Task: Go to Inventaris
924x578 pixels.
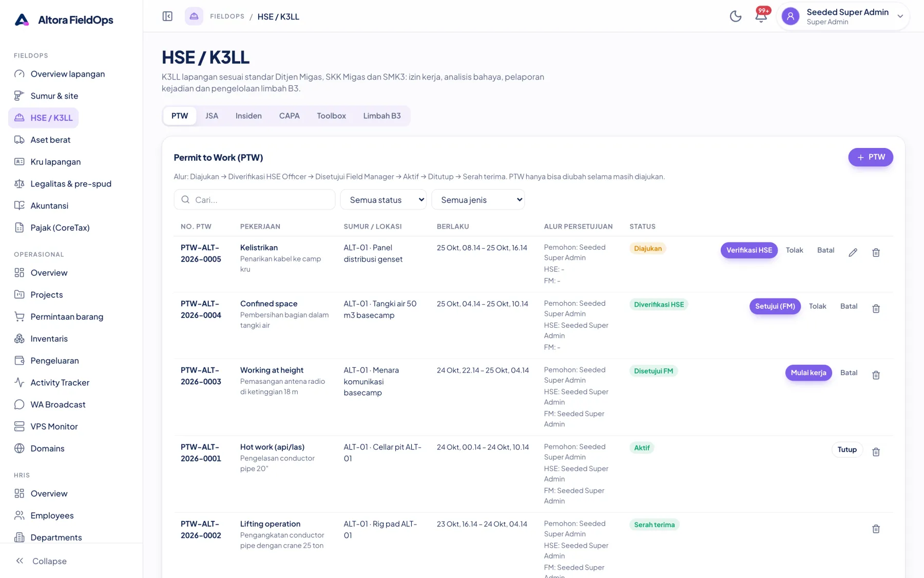Action: [49, 339]
